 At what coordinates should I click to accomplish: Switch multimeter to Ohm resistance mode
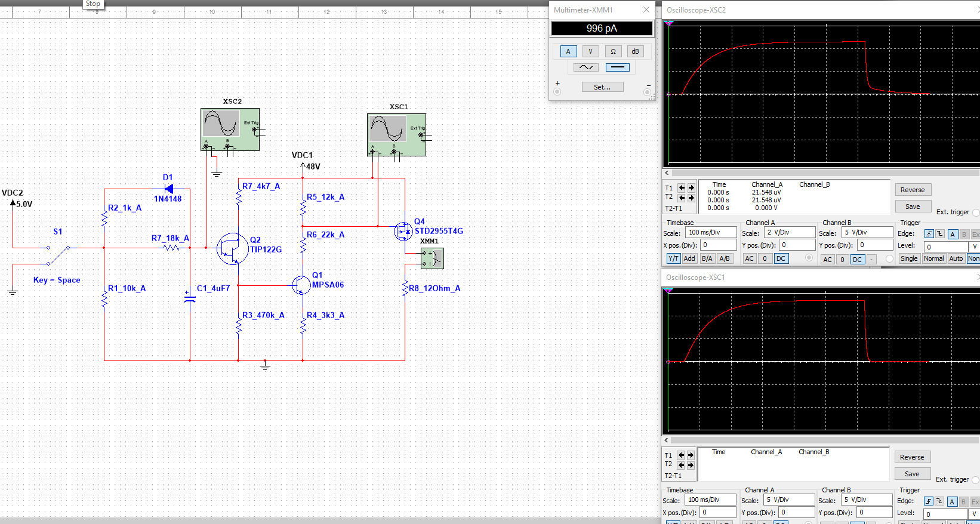(613, 51)
